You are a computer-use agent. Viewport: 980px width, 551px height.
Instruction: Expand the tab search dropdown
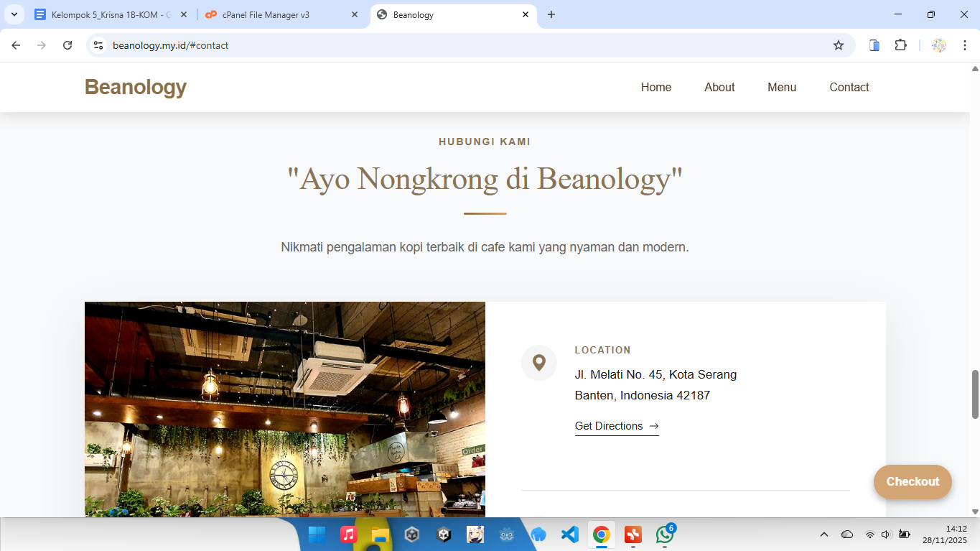[x=14, y=14]
